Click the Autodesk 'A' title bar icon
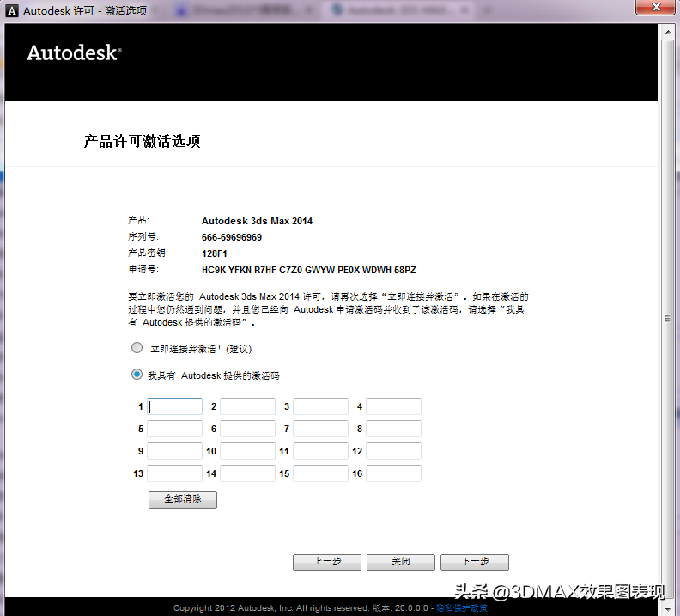Image resolution: width=680 pixels, height=616 pixels. click(x=12, y=11)
